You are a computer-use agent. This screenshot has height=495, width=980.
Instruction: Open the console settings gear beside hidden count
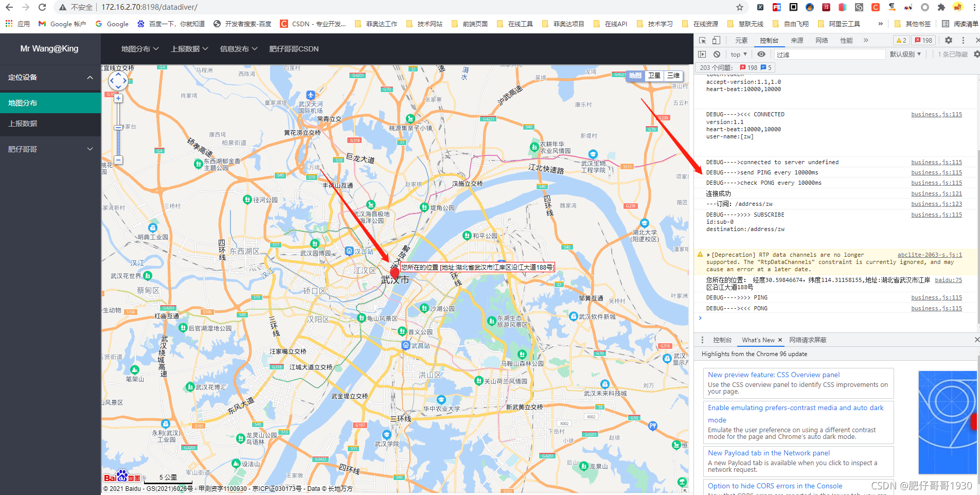pyautogui.click(x=976, y=54)
